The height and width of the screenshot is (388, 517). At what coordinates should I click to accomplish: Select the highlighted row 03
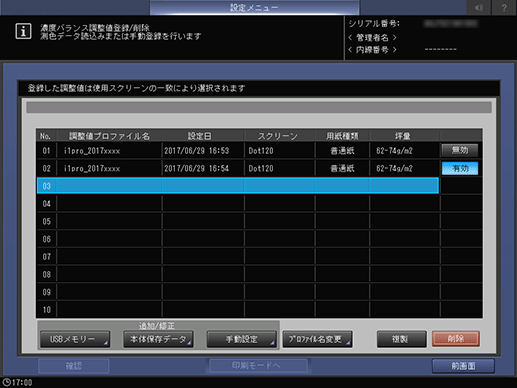pyautogui.click(x=238, y=186)
